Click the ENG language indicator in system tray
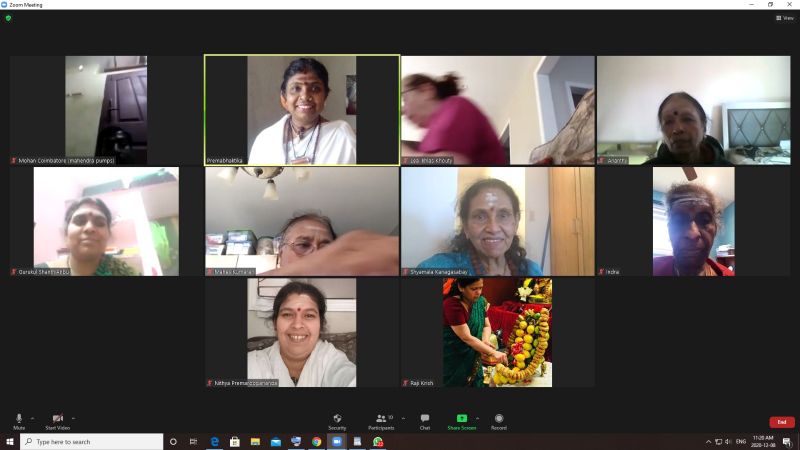The height and width of the screenshot is (450, 800). click(741, 441)
